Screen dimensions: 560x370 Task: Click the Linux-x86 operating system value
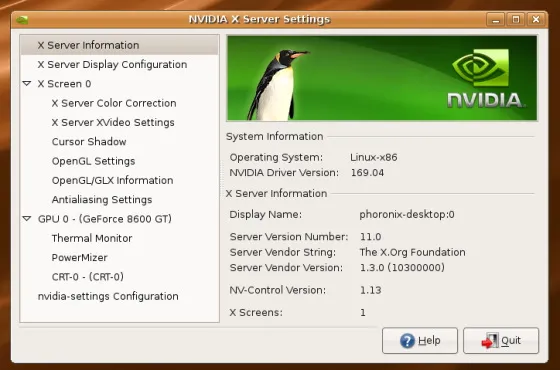(374, 157)
